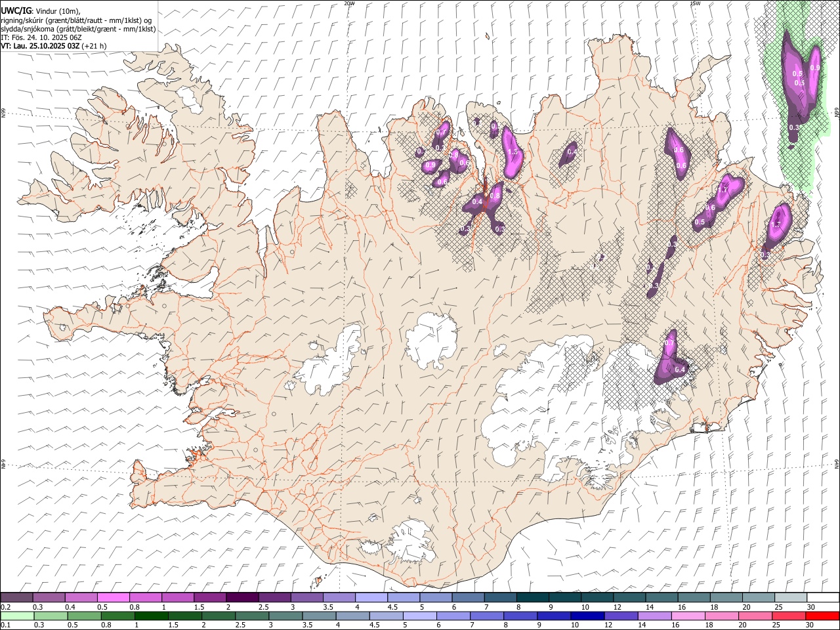Screen dimensions: 840x630
Task: Click the title line "UWC/IG: Vindur (10m),"
Action: 39,11
